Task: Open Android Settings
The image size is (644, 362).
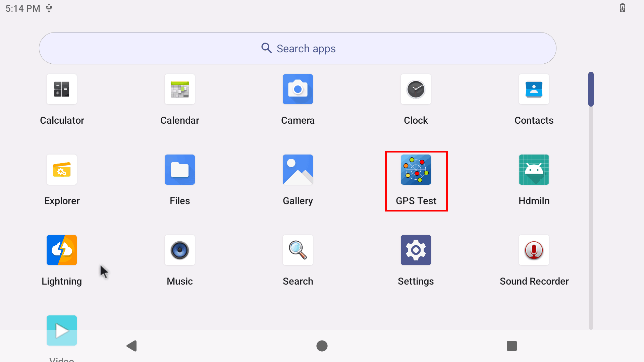Action: [x=416, y=250]
